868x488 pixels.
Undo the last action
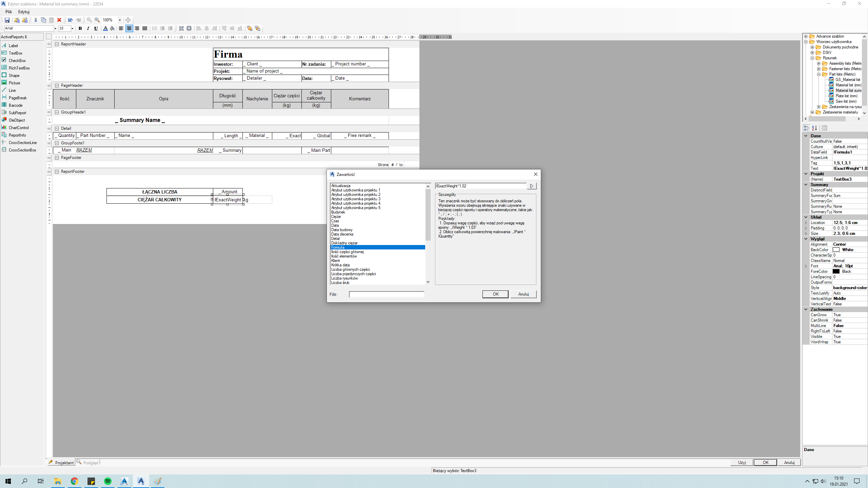tap(70, 20)
